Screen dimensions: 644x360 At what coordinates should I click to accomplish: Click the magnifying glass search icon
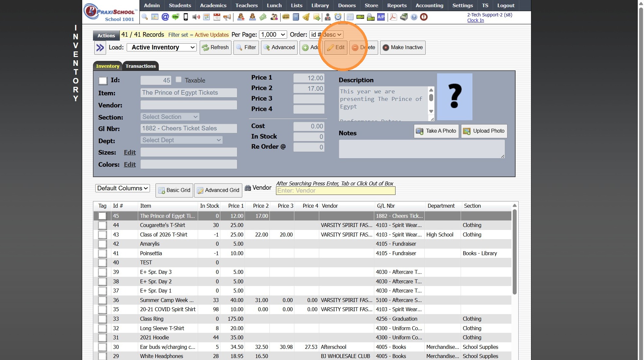[x=145, y=17]
